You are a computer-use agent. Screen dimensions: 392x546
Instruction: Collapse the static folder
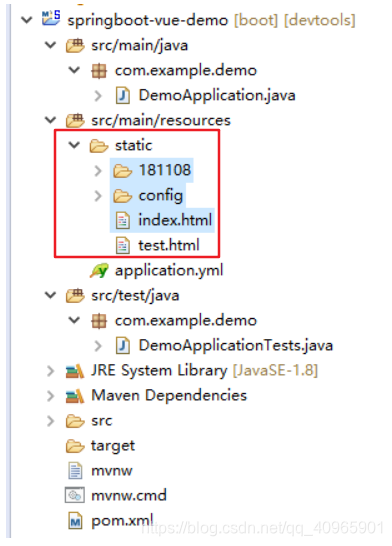[x=74, y=145]
